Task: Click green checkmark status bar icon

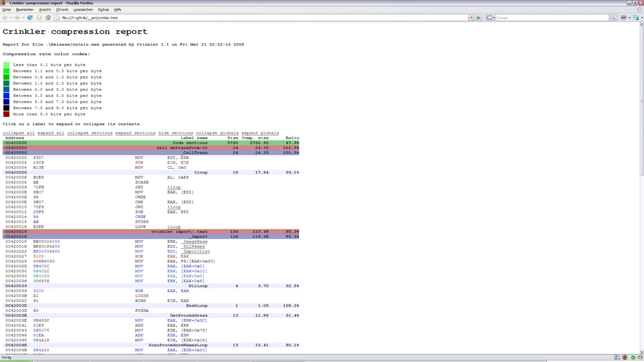Action: click(633, 357)
